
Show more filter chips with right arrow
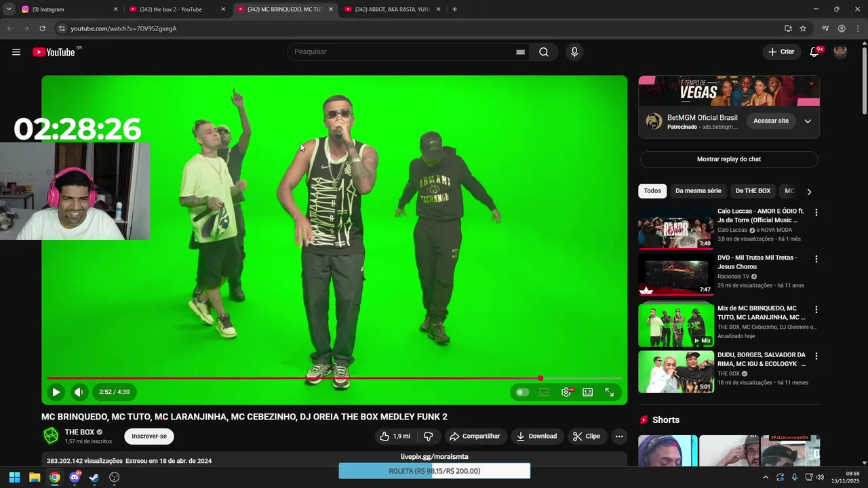click(809, 192)
